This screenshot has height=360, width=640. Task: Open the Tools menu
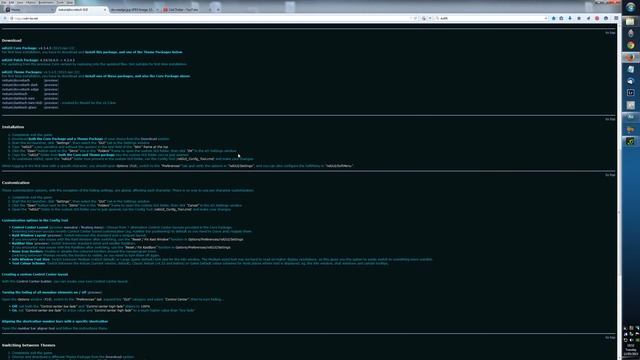[60, 2]
